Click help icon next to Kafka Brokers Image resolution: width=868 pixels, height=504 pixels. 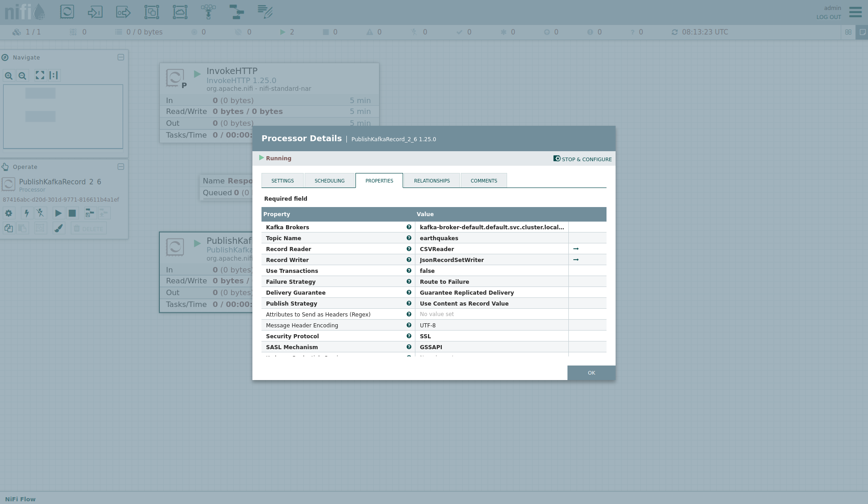(x=409, y=227)
